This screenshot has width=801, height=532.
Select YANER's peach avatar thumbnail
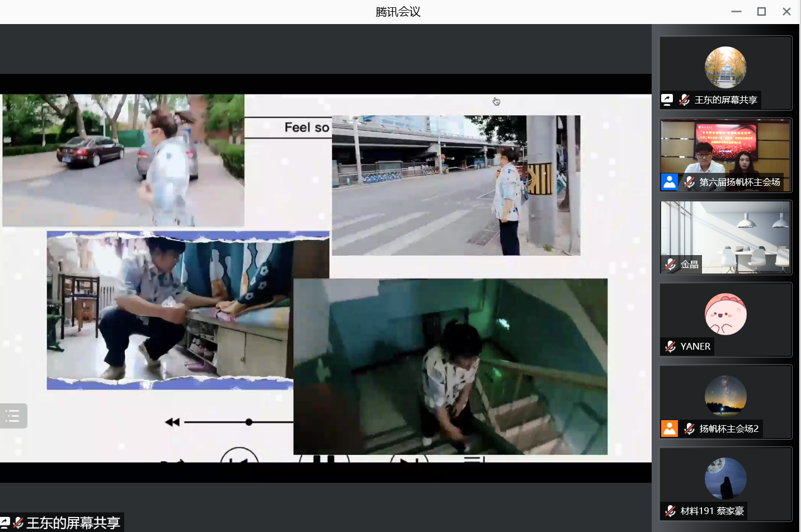point(725,314)
